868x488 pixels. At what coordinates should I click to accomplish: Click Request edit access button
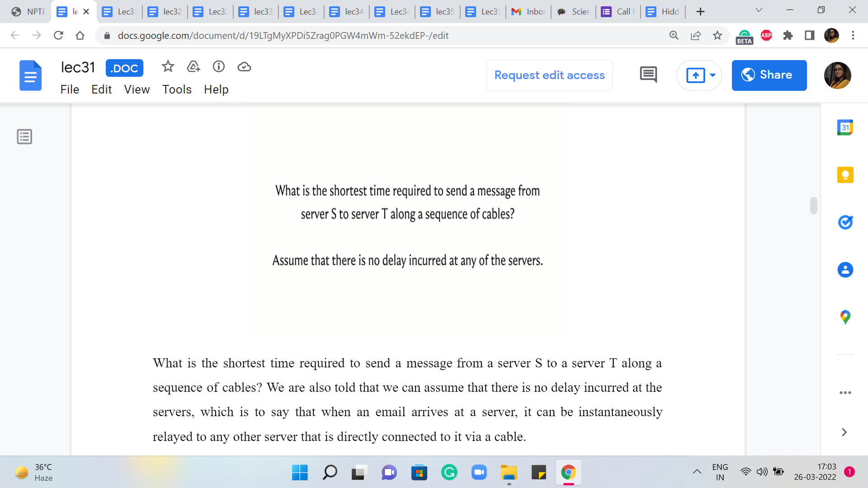tap(549, 75)
